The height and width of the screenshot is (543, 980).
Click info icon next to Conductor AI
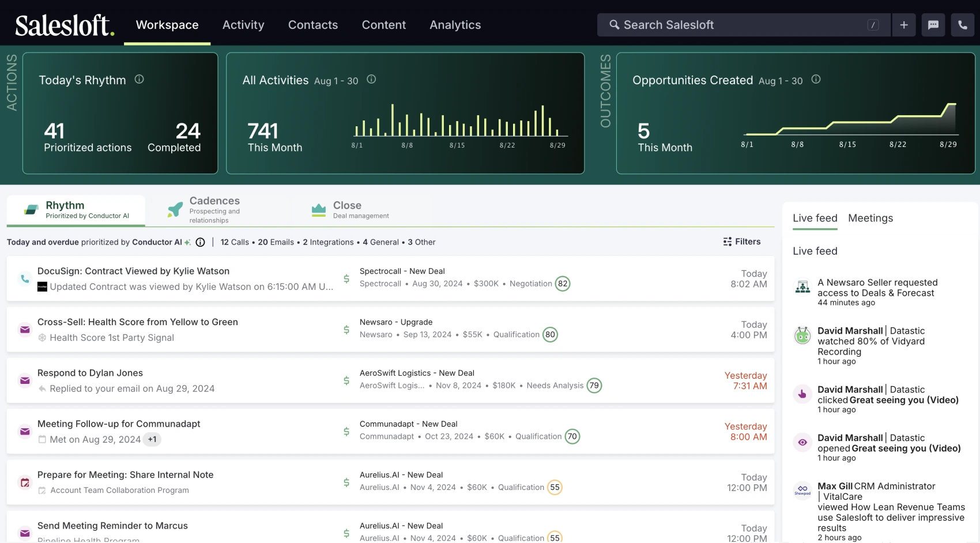[x=200, y=242]
